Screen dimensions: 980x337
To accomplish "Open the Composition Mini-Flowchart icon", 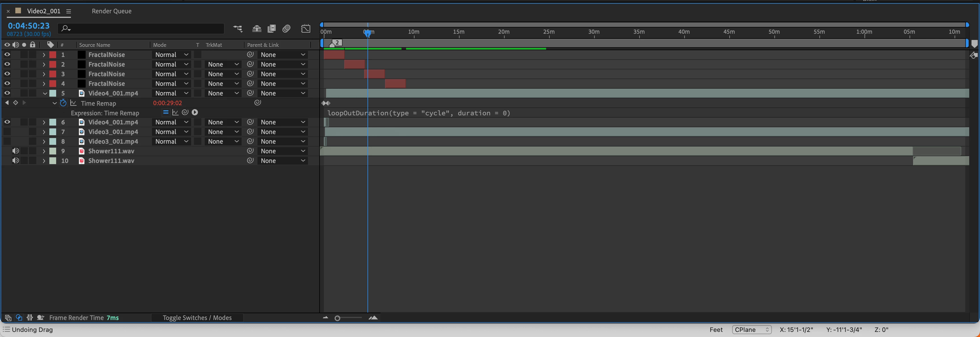I will (x=238, y=29).
